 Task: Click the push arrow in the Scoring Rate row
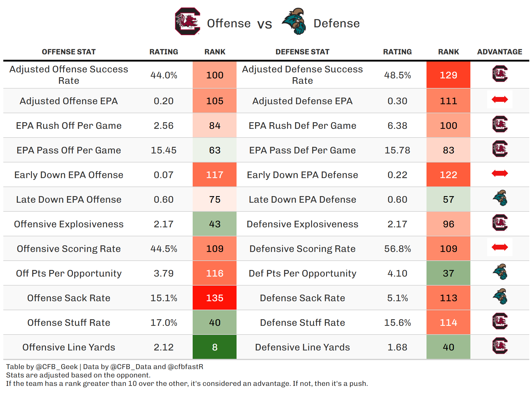tap(500, 247)
